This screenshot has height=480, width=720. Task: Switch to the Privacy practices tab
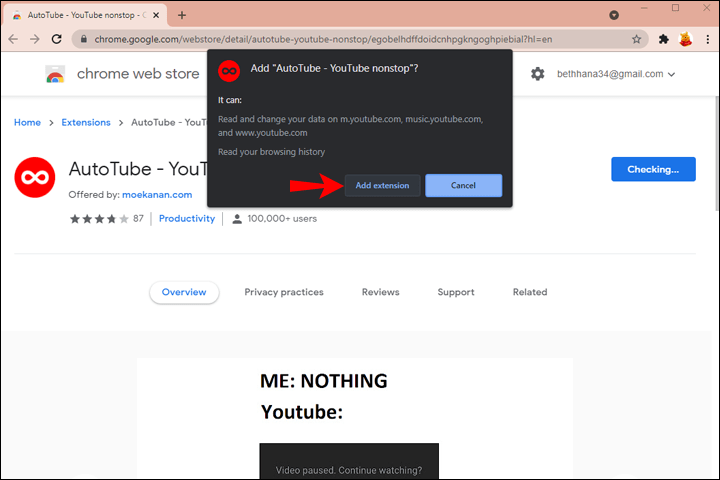pyautogui.click(x=284, y=292)
